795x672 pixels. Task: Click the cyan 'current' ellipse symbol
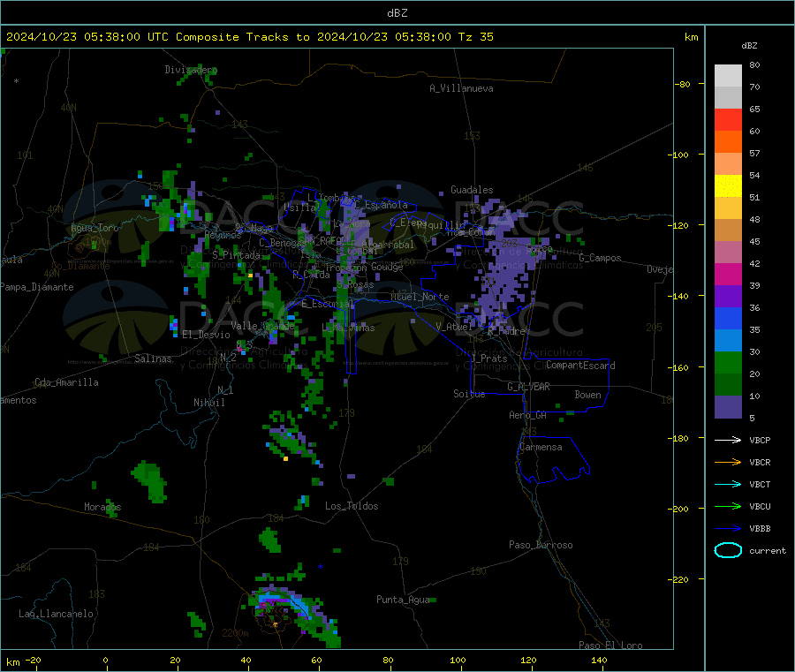coord(728,550)
